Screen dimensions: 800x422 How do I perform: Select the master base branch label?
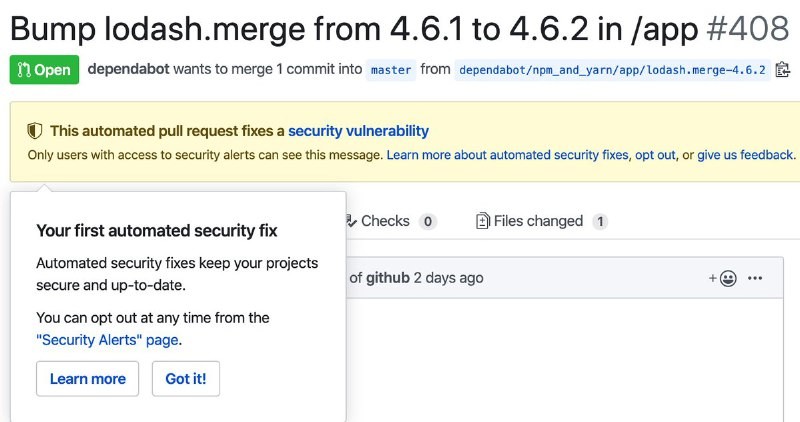click(x=390, y=70)
